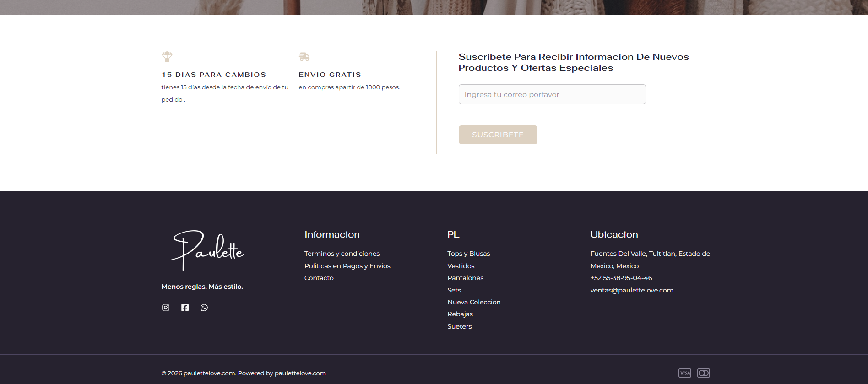Click the Fuentes Del Valle address

pos(650,260)
